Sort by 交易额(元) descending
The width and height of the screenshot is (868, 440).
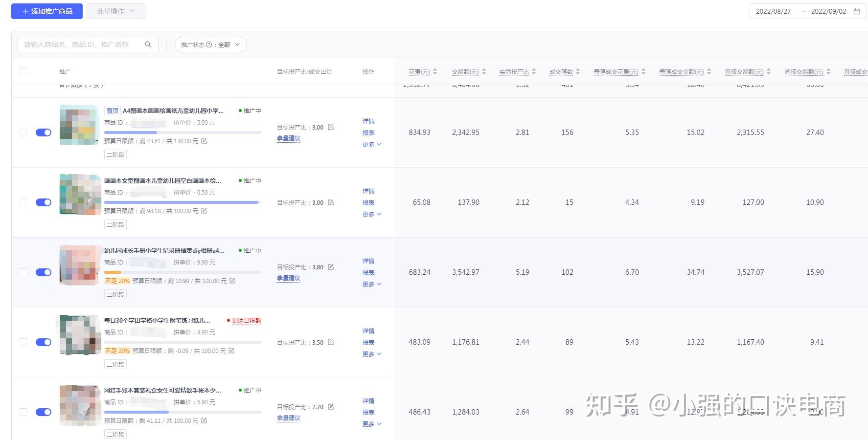click(484, 73)
